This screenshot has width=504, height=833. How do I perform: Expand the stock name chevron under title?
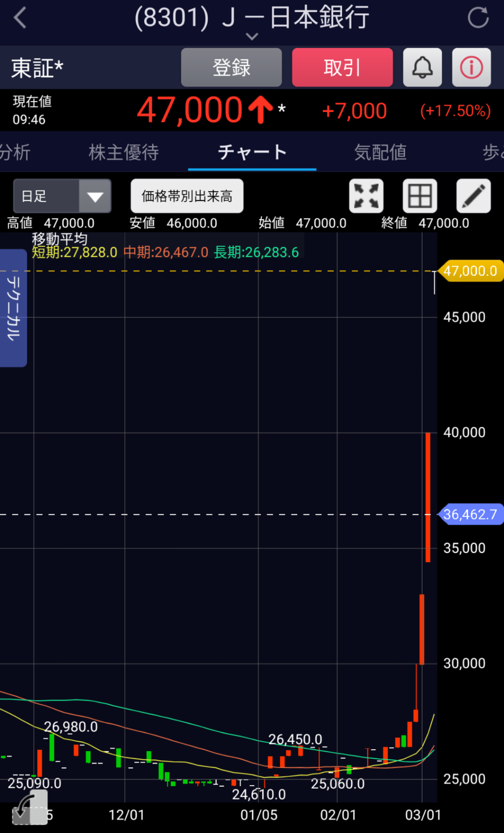tap(252, 37)
